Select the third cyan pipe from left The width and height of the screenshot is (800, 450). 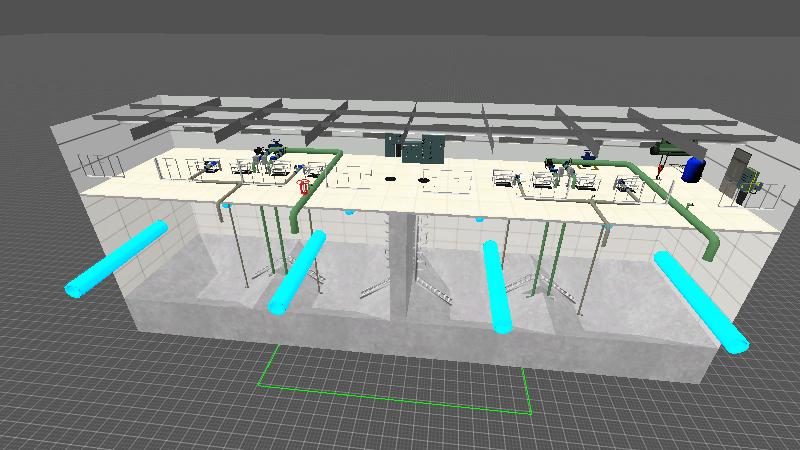tap(497, 286)
